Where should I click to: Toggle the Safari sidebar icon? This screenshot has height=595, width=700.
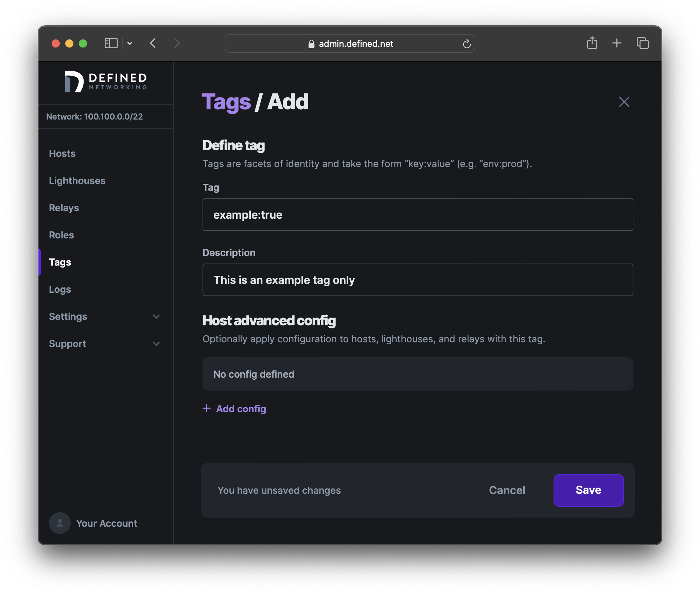(x=111, y=43)
